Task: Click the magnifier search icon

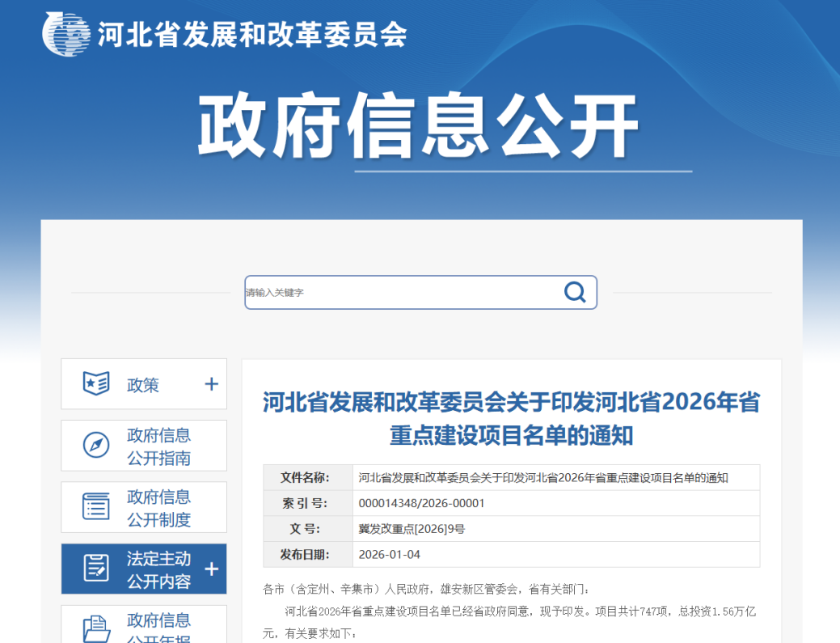Action: pos(575,292)
